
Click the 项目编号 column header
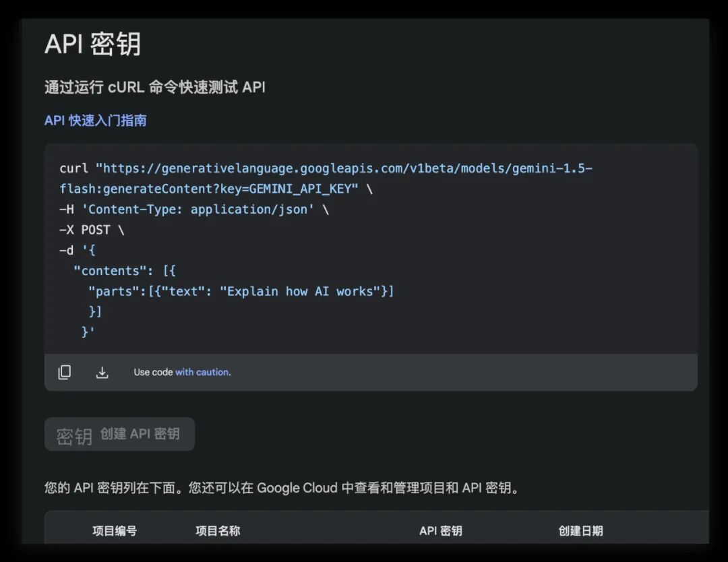click(x=114, y=530)
